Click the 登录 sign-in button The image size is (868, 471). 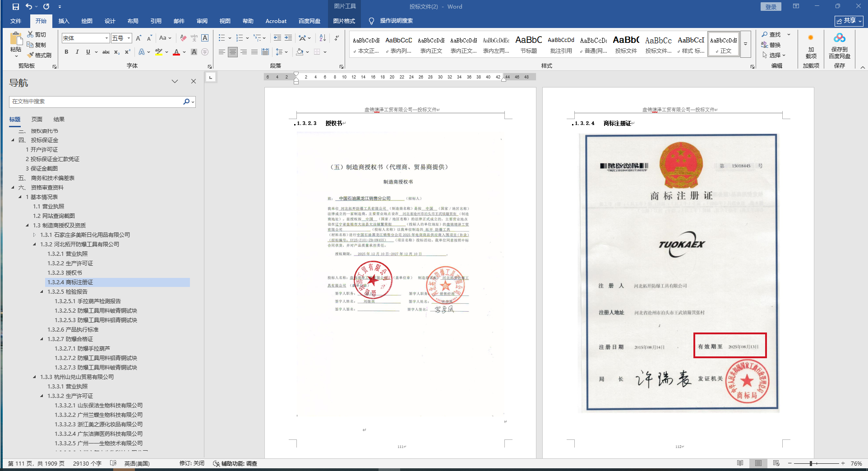[x=771, y=7]
